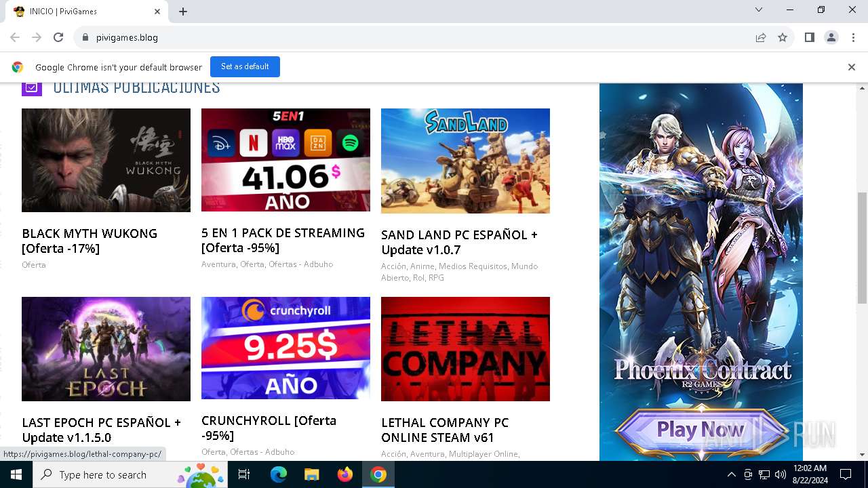Screen dimensions: 868x488
Task: Dismiss the default browser notification bar
Action: tap(852, 67)
